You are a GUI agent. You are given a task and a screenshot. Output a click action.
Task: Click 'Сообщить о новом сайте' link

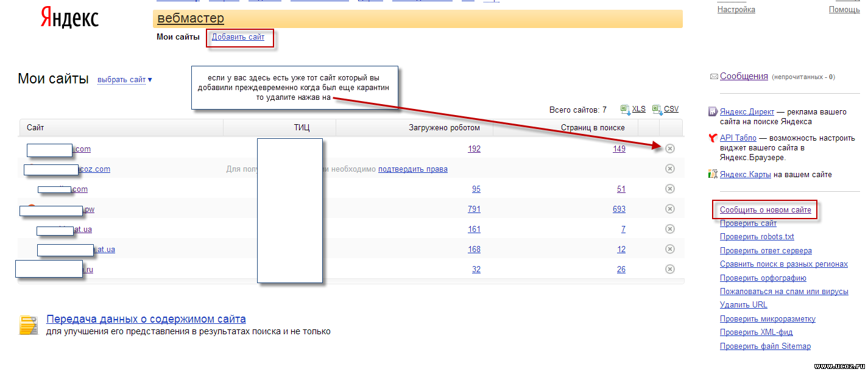click(765, 210)
